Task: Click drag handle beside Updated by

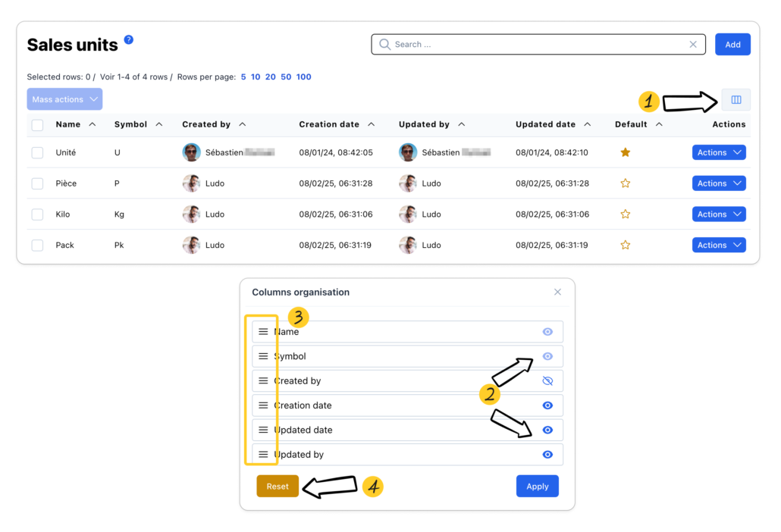Action: pos(263,455)
